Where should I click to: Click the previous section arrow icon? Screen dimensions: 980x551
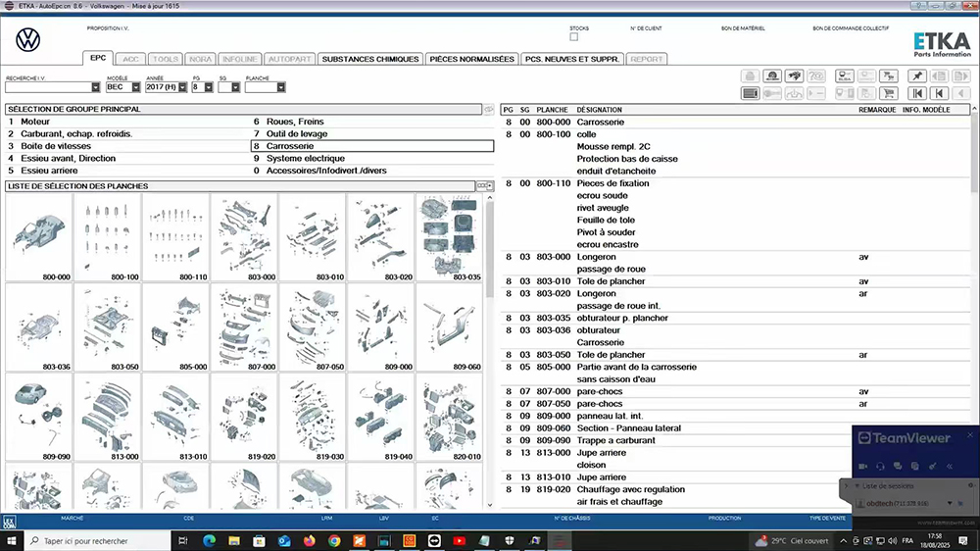click(939, 93)
